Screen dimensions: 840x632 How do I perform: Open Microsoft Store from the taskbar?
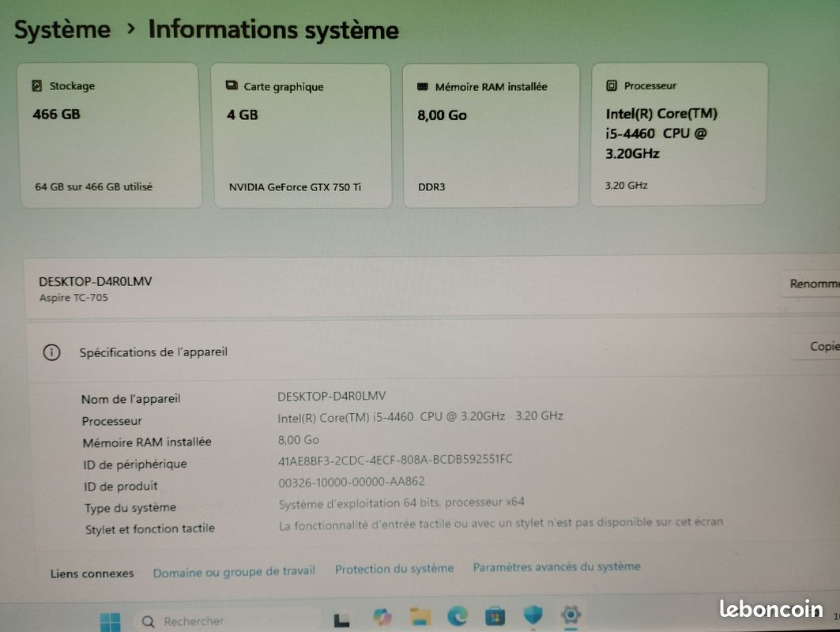click(495, 616)
